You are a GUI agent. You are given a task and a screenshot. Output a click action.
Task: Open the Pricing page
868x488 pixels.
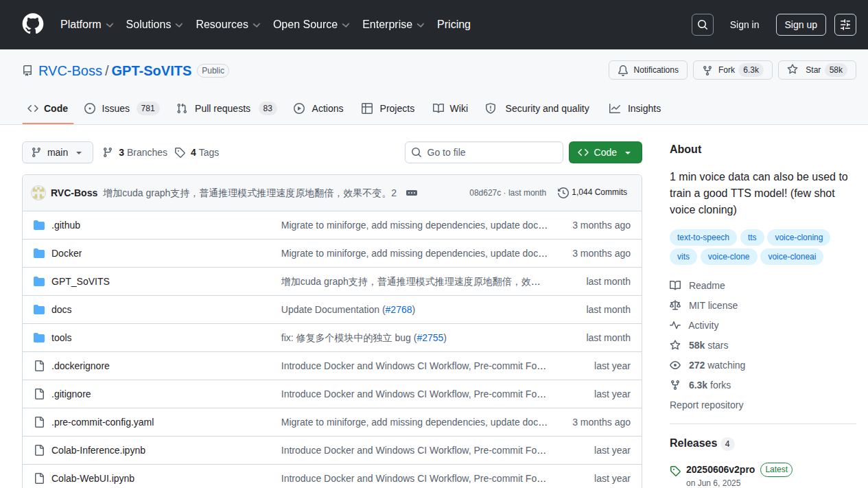(454, 25)
